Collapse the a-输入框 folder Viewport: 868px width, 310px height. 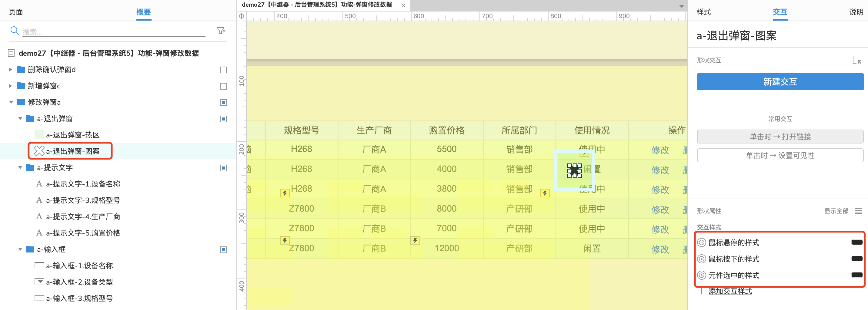[x=20, y=249]
